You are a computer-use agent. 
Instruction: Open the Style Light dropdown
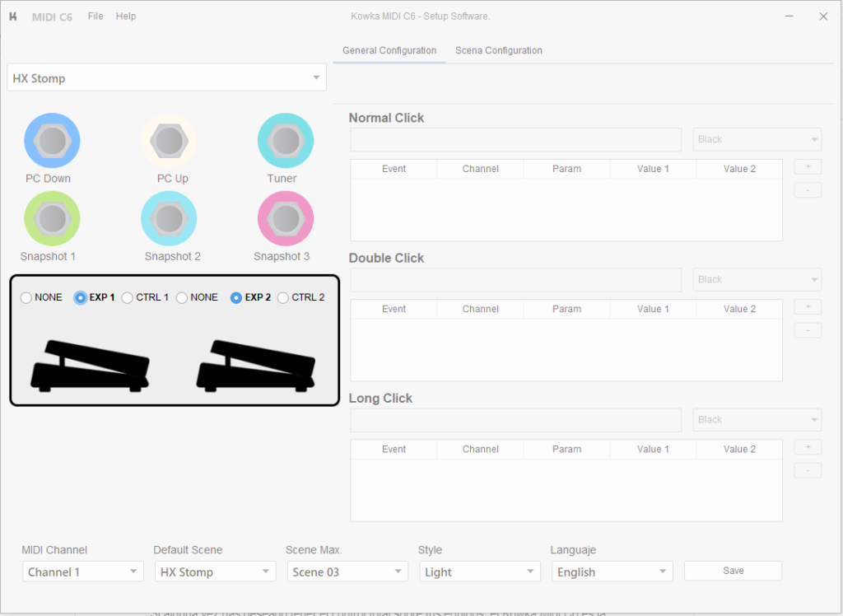(480, 572)
